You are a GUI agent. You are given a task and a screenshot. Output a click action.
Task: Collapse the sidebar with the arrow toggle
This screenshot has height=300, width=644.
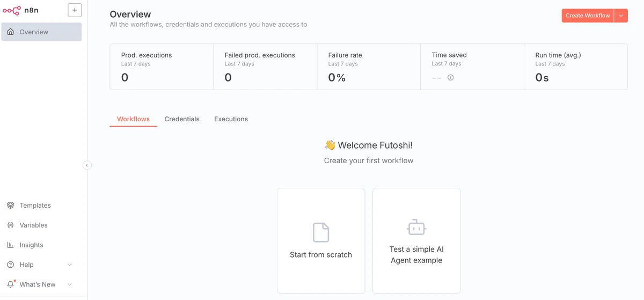[87, 165]
